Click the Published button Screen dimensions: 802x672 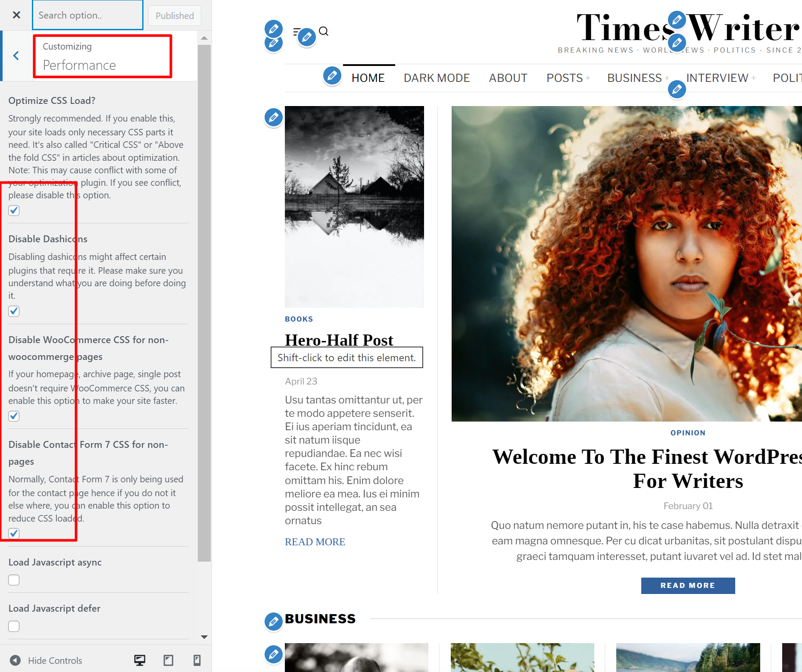(x=175, y=16)
